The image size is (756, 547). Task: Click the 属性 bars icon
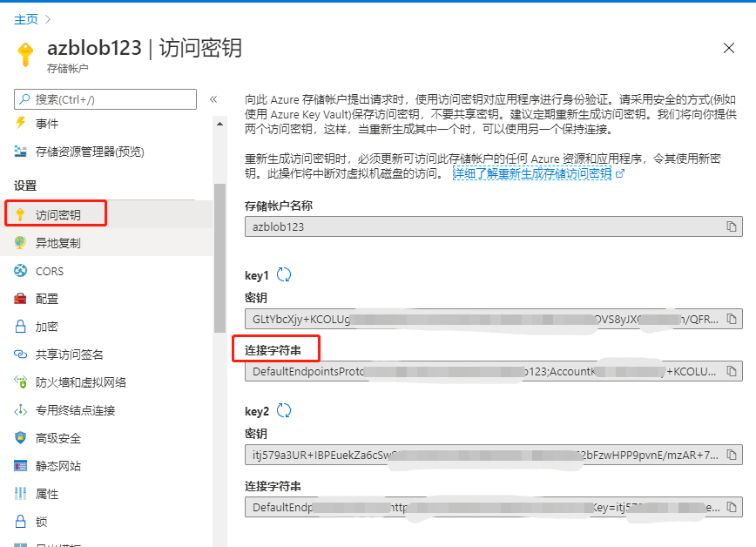[20, 494]
